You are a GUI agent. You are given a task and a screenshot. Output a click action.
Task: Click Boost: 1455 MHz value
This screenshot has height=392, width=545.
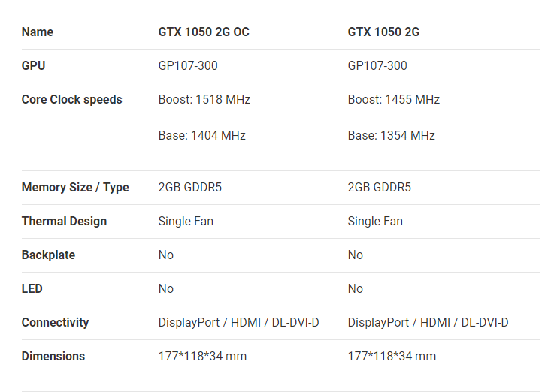tap(394, 100)
